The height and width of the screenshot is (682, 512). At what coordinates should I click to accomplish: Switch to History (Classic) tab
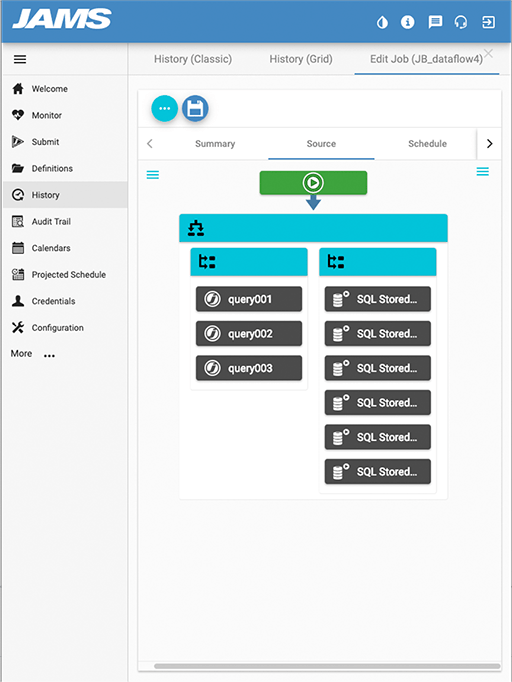[x=193, y=59]
